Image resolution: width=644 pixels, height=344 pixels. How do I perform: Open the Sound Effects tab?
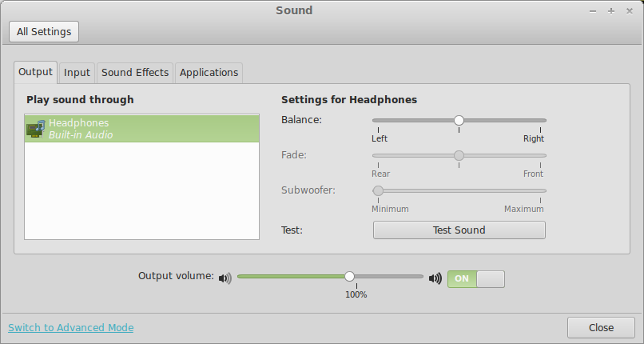click(x=135, y=72)
